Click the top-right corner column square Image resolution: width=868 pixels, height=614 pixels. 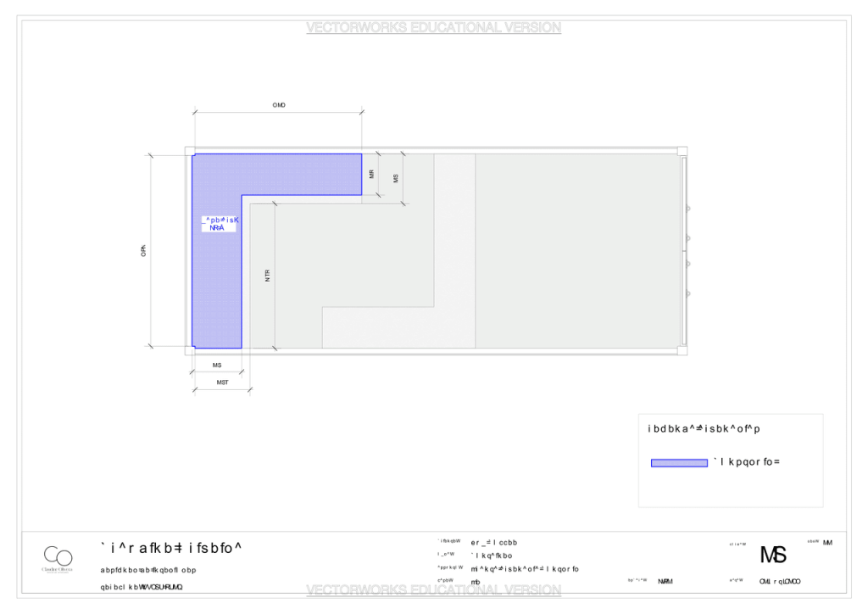(x=682, y=151)
